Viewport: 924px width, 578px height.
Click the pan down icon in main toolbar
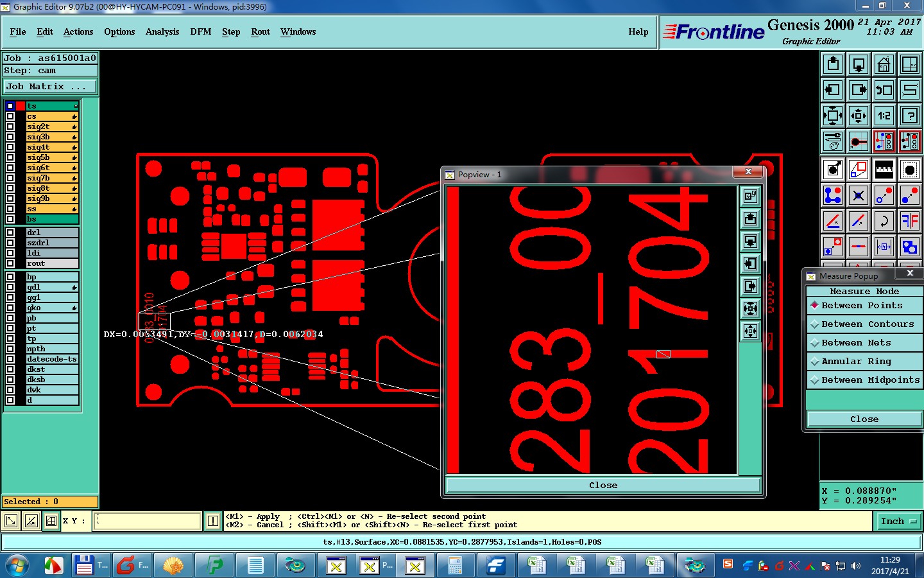pyautogui.click(x=859, y=64)
